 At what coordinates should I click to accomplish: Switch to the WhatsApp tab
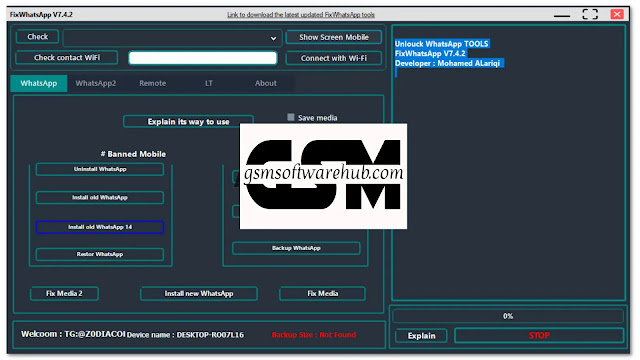point(39,83)
